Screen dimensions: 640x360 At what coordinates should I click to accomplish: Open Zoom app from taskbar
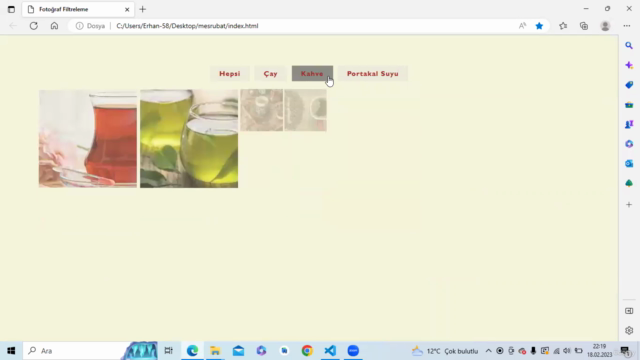pos(353,351)
